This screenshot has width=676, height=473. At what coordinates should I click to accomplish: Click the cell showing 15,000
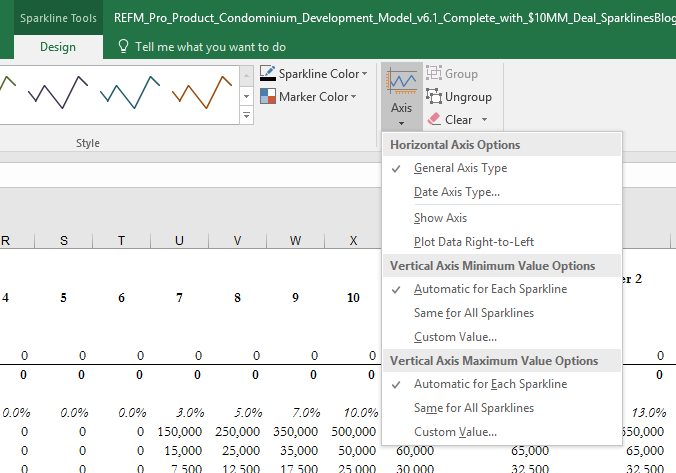pyautogui.click(x=183, y=451)
